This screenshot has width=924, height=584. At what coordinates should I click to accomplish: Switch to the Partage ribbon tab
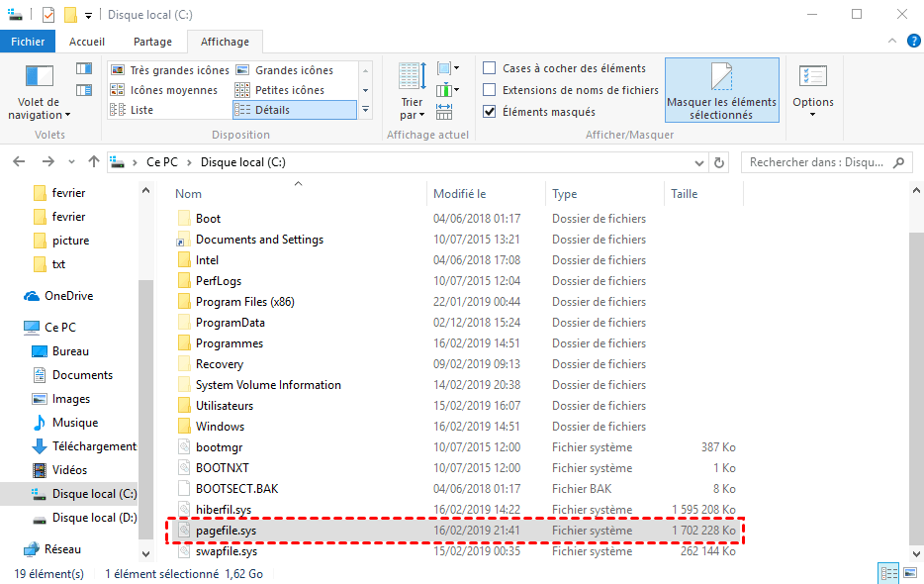[x=152, y=42]
